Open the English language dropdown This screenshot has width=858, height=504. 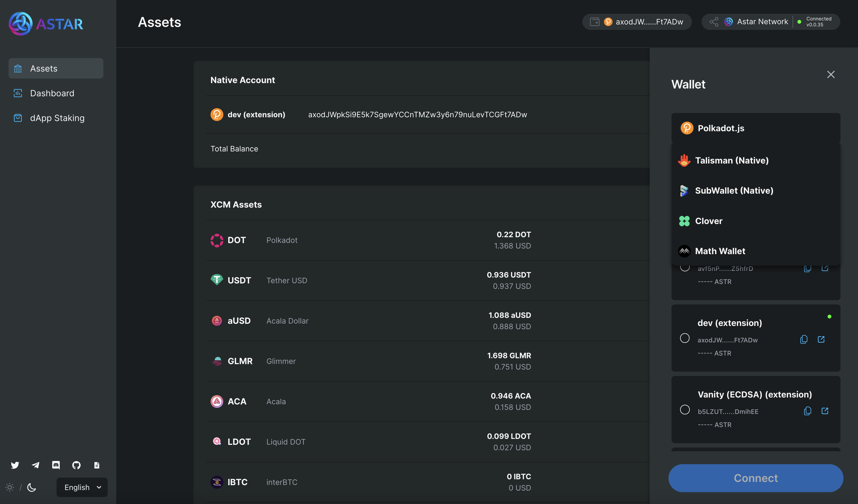coord(82,487)
